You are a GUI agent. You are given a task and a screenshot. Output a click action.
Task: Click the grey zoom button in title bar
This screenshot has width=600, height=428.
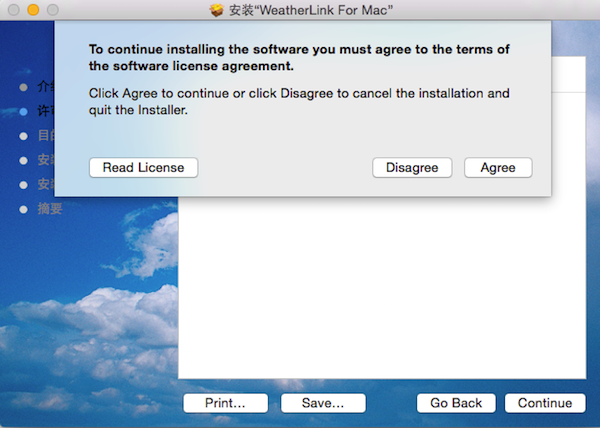tap(51, 9)
